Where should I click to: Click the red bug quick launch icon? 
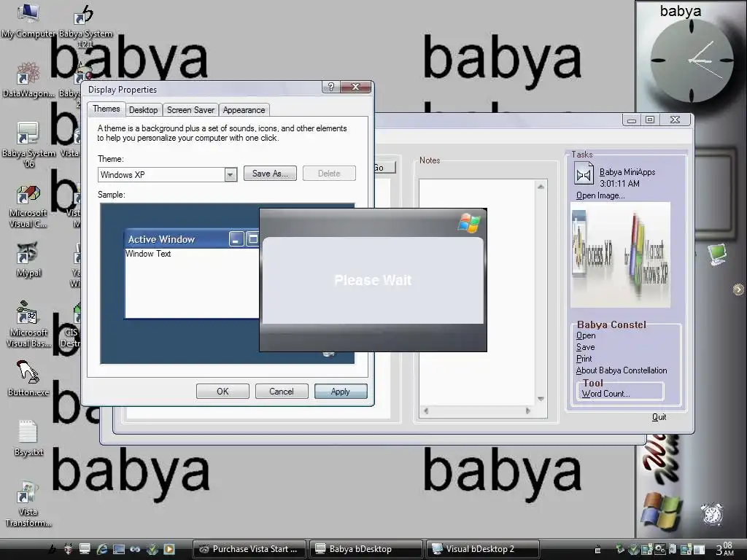pos(68,549)
